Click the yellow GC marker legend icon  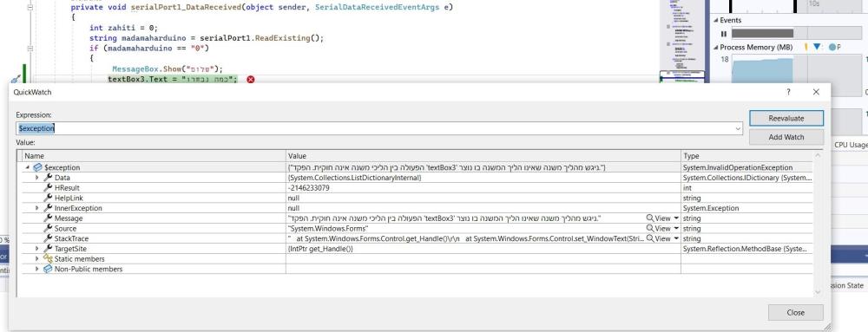[806, 48]
